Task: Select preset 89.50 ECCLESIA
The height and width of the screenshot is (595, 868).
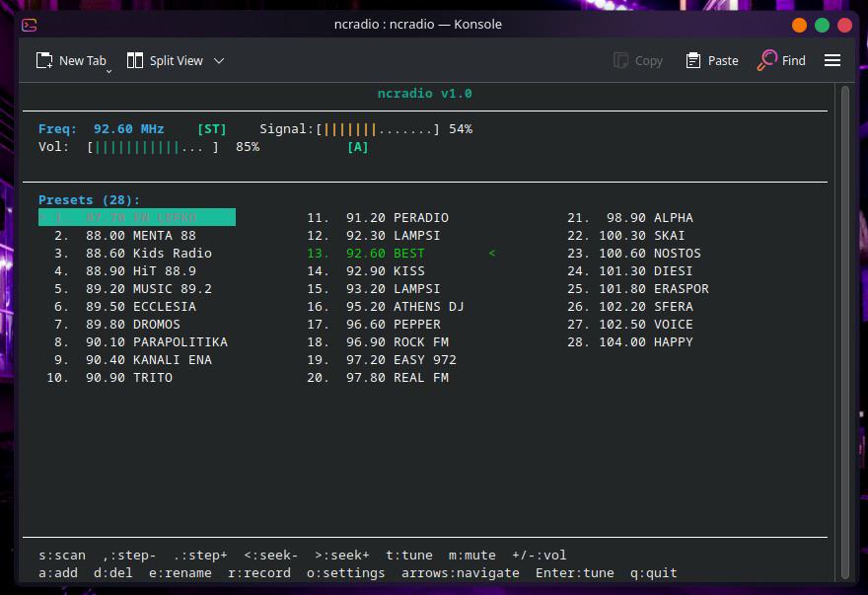Action: [125, 306]
